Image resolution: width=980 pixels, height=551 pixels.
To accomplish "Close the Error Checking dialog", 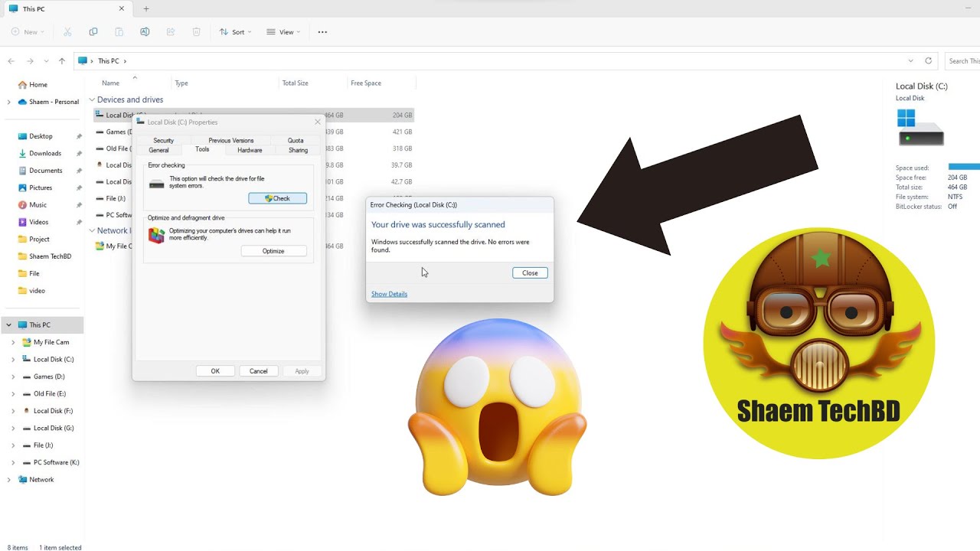I will point(530,272).
